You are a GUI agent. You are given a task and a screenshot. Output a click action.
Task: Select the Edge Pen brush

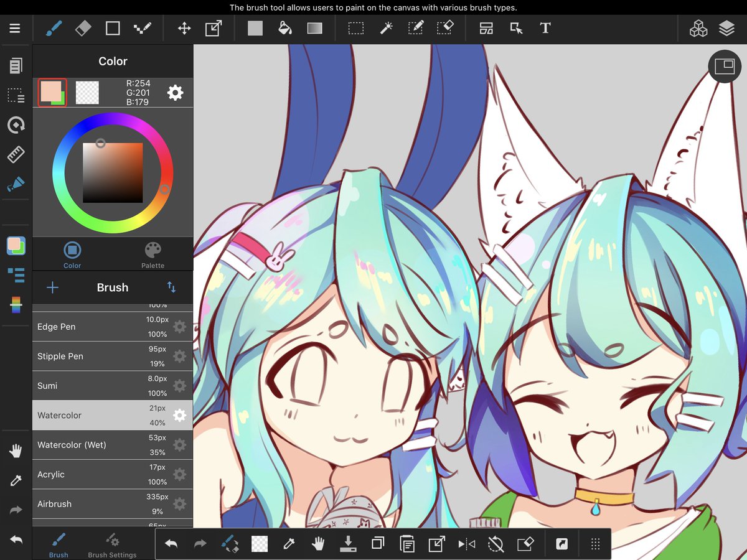point(113,327)
